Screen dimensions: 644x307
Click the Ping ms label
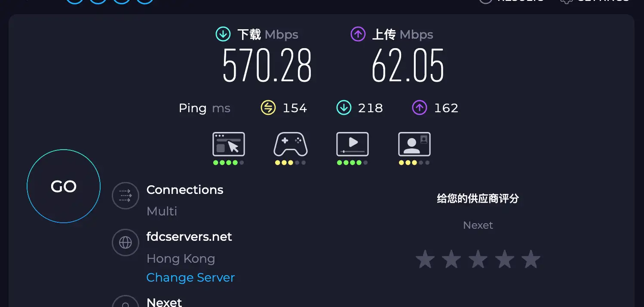[205, 108]
